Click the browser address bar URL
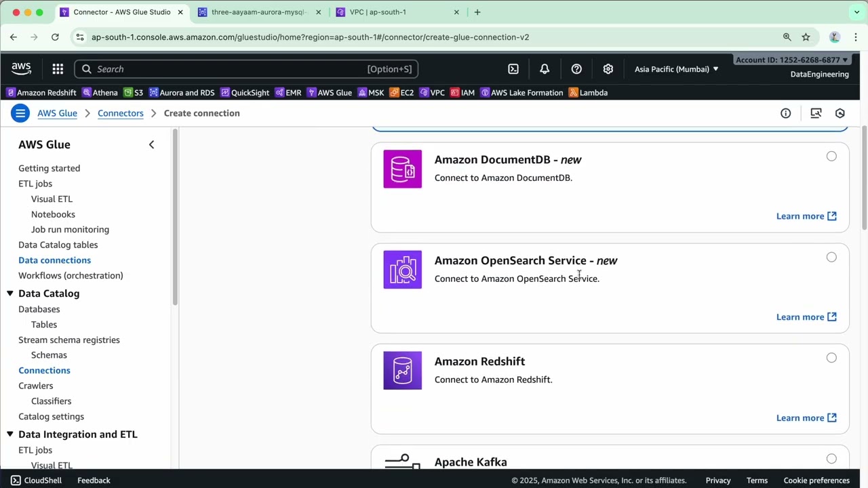The width and height of the screenshot is (868, 488). pos(310,37)
